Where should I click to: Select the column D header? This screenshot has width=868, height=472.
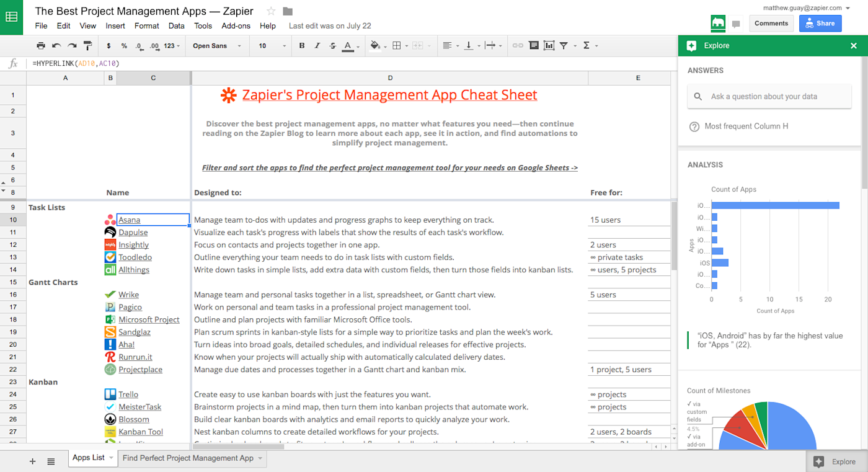click(390, 78)
